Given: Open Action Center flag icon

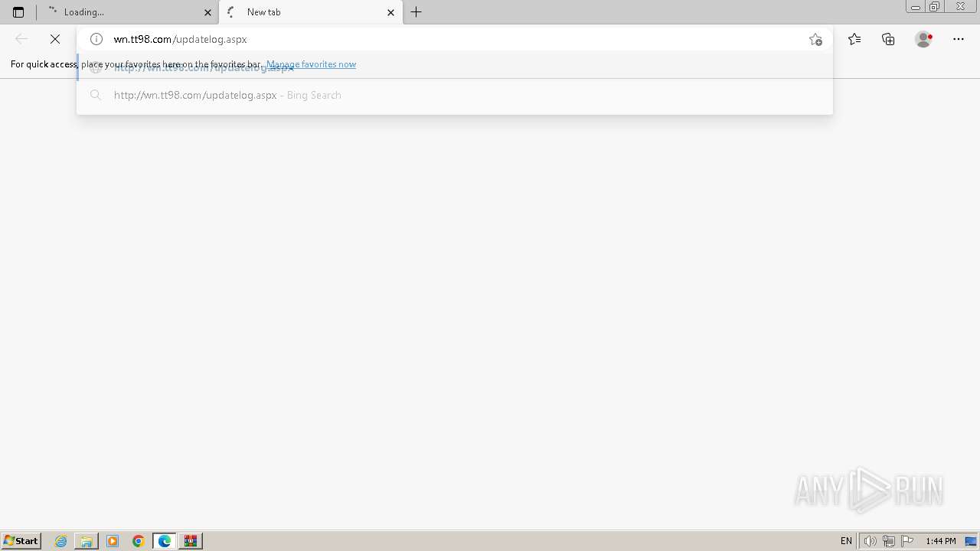Looking at the screenshot, I should click(907, 541).
